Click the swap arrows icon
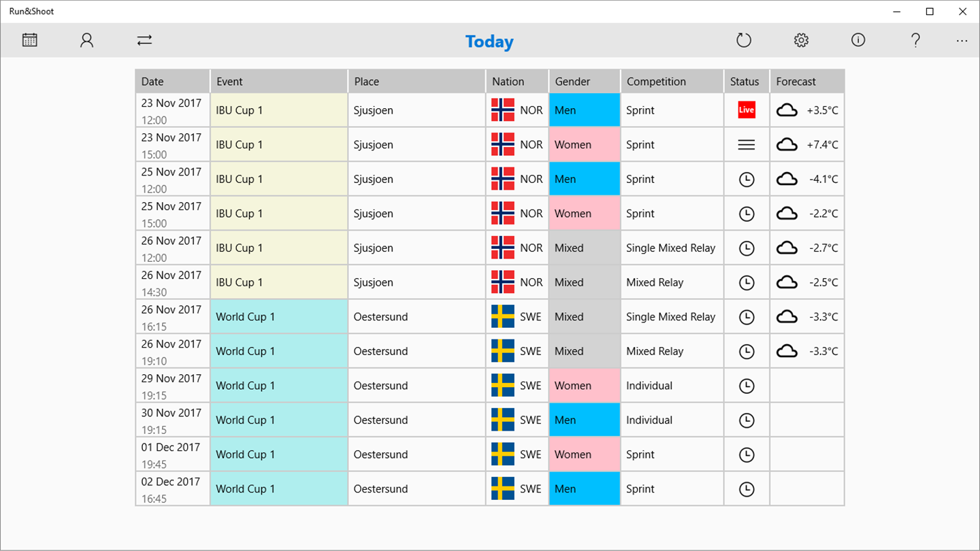 144,40
